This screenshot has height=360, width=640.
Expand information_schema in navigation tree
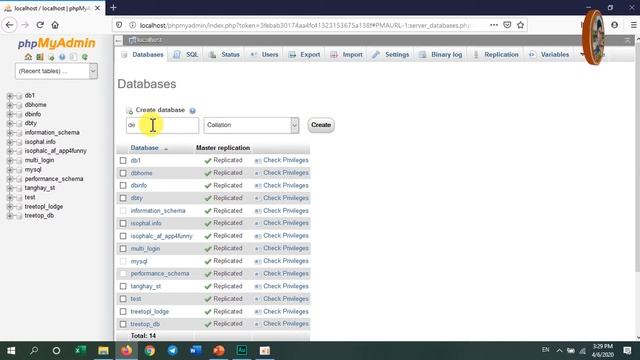[x=10, y=133]
